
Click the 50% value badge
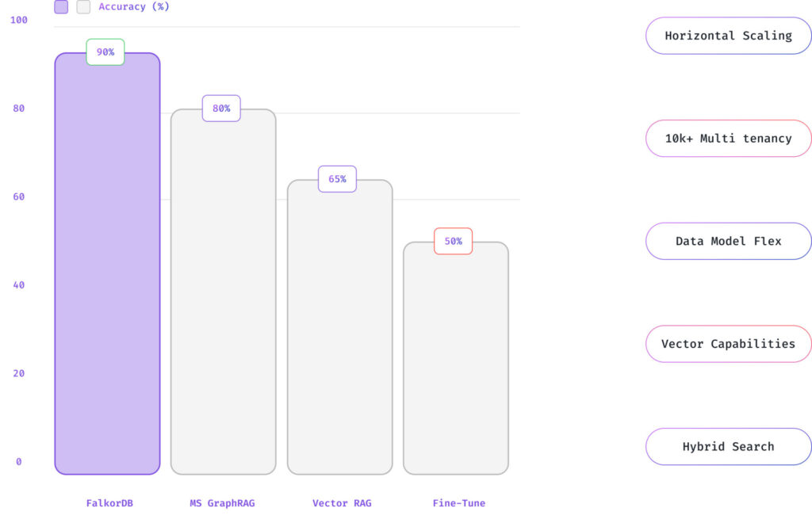coord(453,242)
